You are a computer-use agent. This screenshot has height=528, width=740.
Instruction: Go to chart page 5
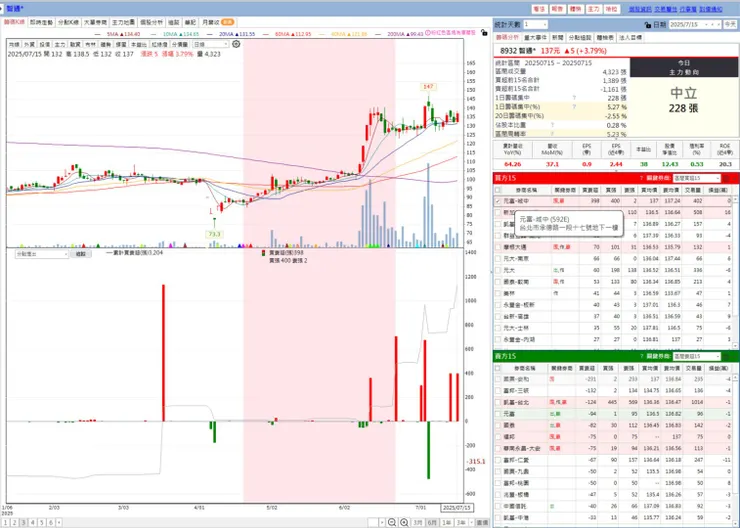42,522
